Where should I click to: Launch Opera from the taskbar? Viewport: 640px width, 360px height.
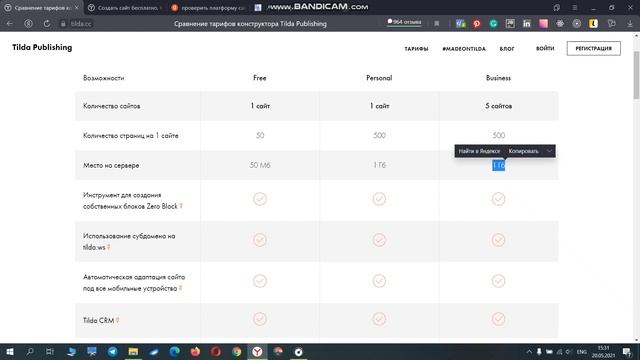216,351
